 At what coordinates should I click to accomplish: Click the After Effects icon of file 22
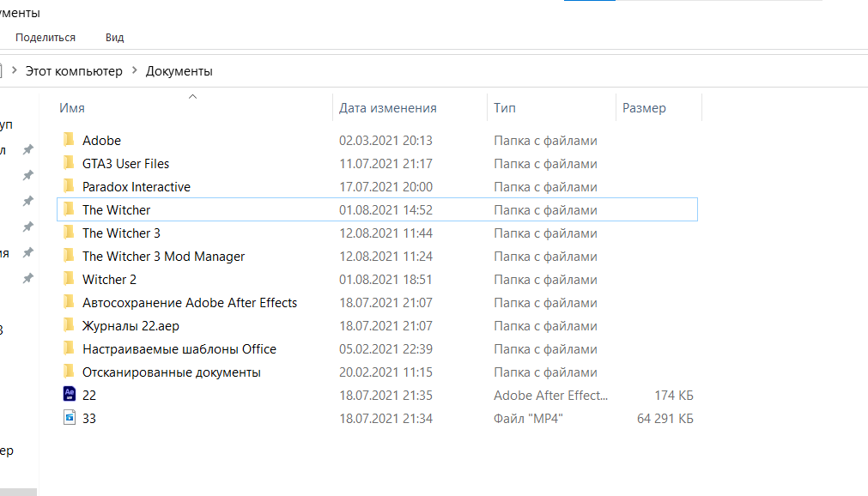[x=70, y=394]
